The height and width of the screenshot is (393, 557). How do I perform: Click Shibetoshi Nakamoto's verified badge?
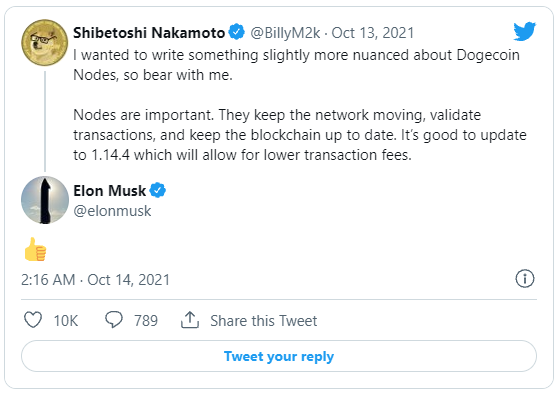[x=237, y=32]
